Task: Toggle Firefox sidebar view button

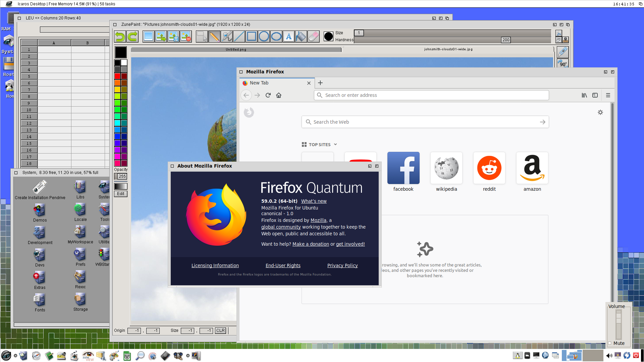Action: [595, 95]
